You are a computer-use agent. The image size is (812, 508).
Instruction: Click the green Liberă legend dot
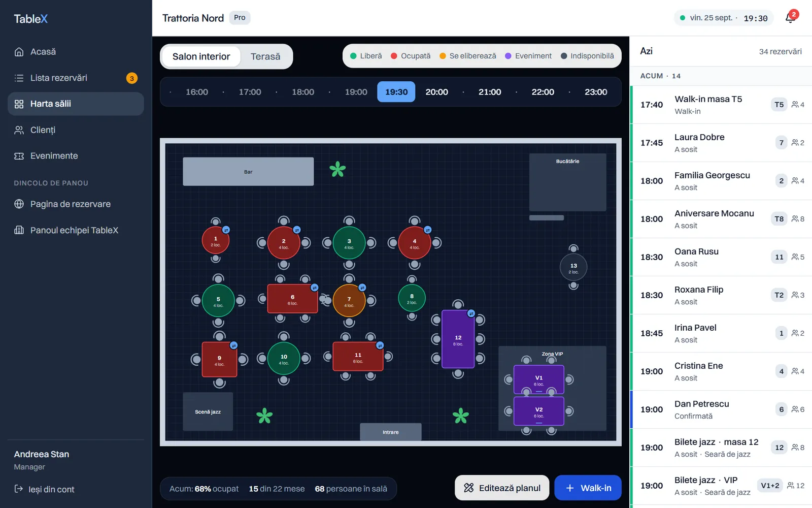[353, 56]
